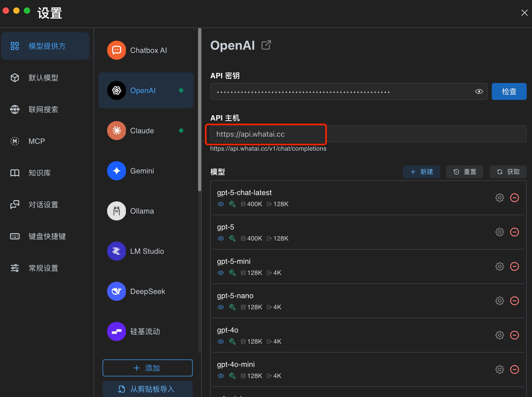Switch to the Gemini provider
This screenshot has width=532, height=397.
click(x=142, y=171)
